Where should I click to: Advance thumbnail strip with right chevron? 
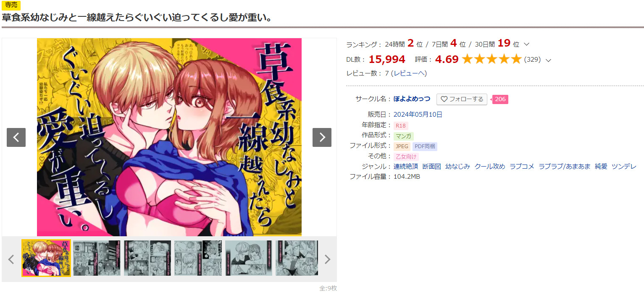(x=328, y=259)
